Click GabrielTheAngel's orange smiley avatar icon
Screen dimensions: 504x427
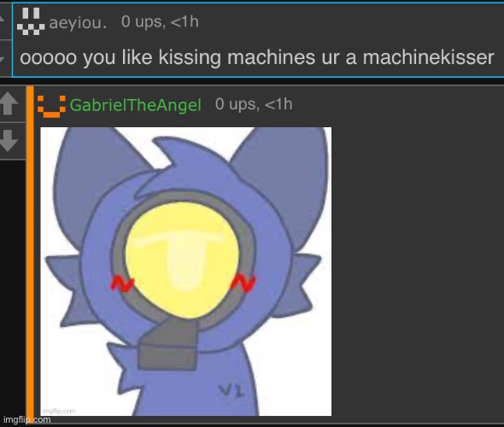(x=51, y=107)
